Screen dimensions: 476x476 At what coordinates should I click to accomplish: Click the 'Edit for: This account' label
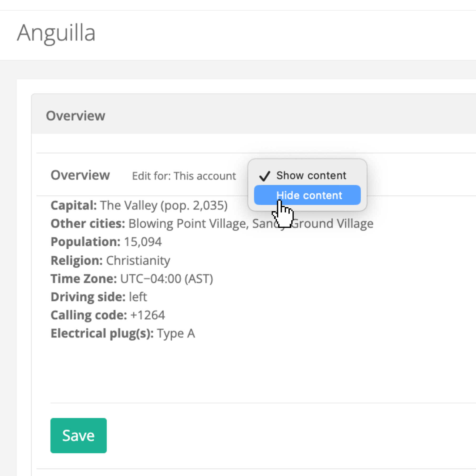[184, 176]
